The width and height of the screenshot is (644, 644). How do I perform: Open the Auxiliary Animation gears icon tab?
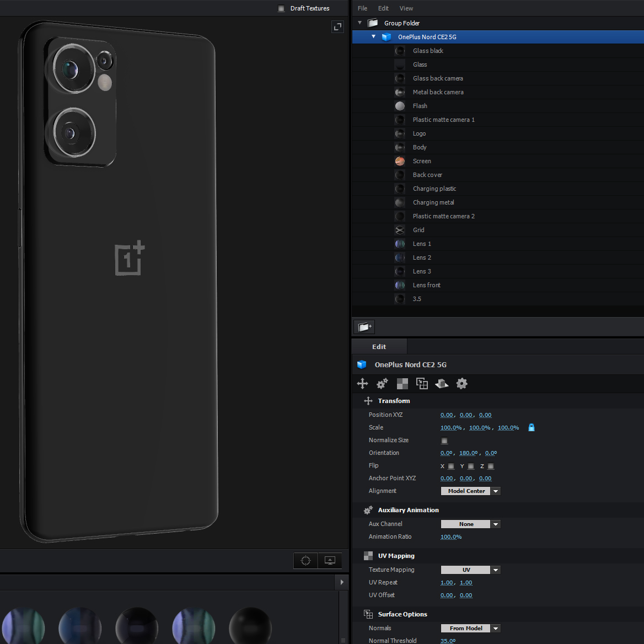pos(383,384)
